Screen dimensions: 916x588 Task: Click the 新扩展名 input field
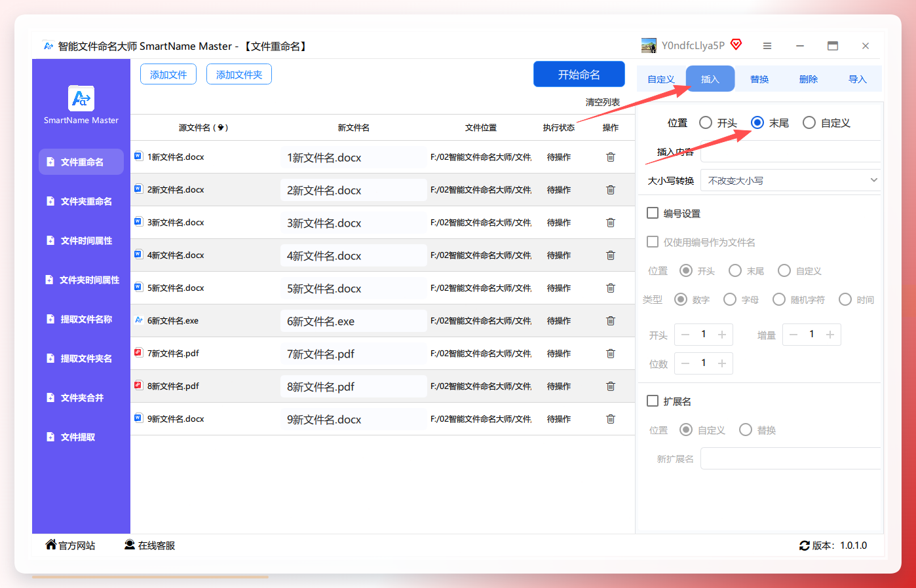coord(790,458)
